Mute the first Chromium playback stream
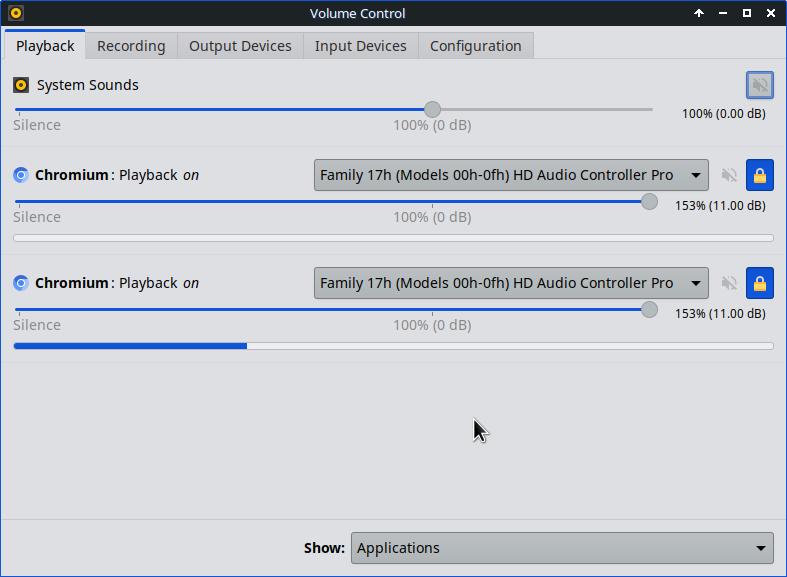 [729, 175]
